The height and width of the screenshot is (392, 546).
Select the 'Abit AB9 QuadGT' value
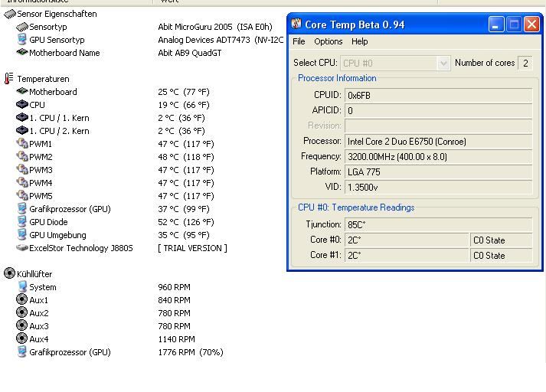click(189, 53)
